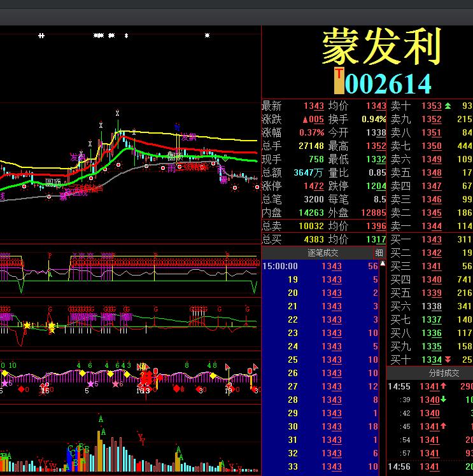Screen dimensions: 473x476
Task: Click the tick list scroll-up arrow
Action: 383,263
